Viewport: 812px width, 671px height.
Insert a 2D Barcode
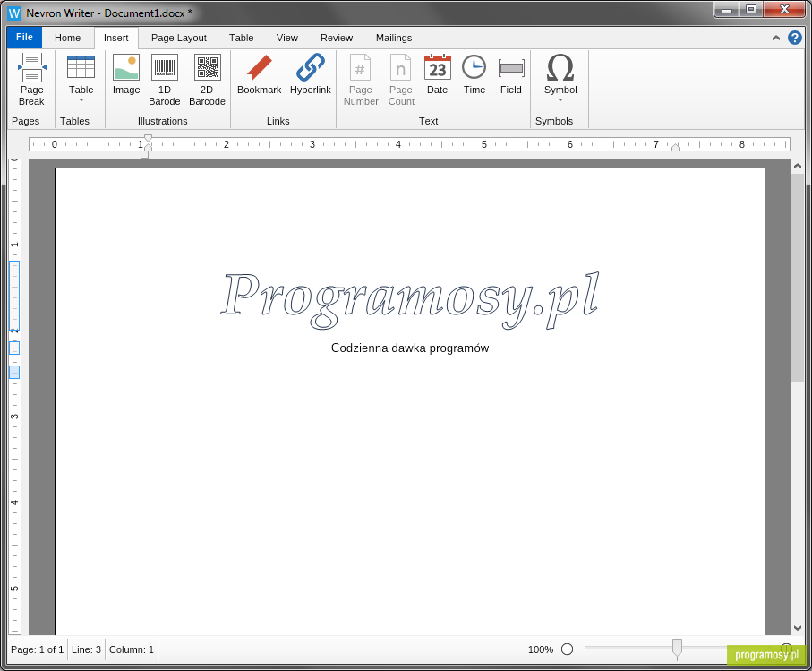point(207,79)
